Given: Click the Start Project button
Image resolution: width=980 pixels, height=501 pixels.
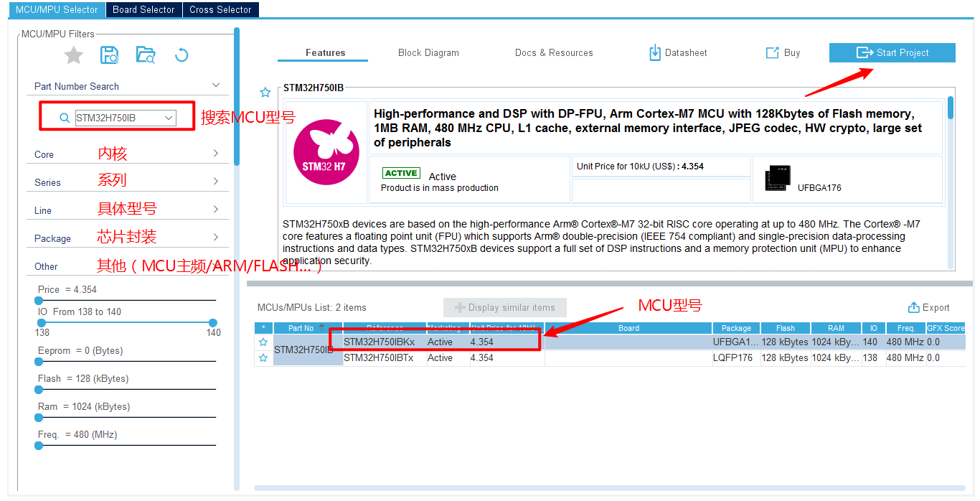Looking at the screenshot, I should pyautogui.click(x=892, y=52).
